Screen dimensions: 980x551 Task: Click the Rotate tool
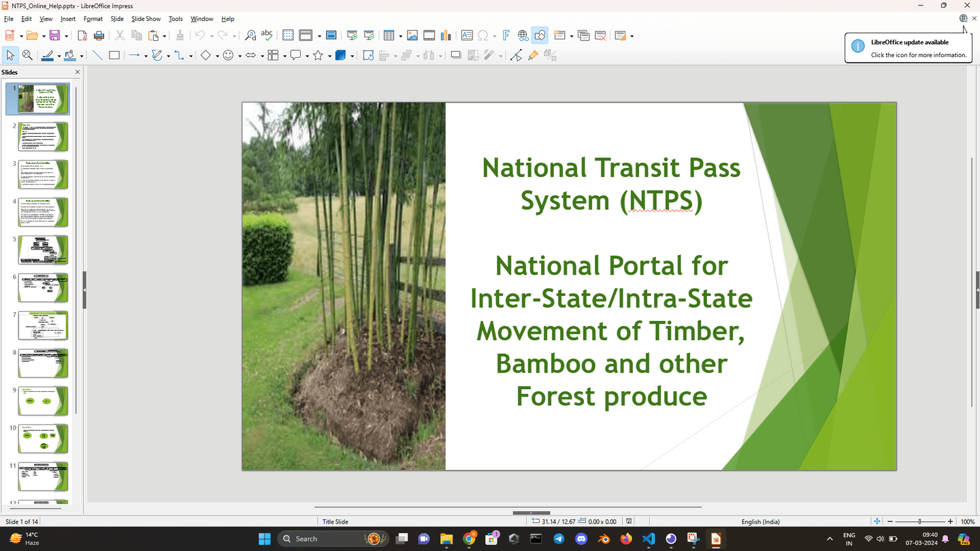[x=368, y=55]
